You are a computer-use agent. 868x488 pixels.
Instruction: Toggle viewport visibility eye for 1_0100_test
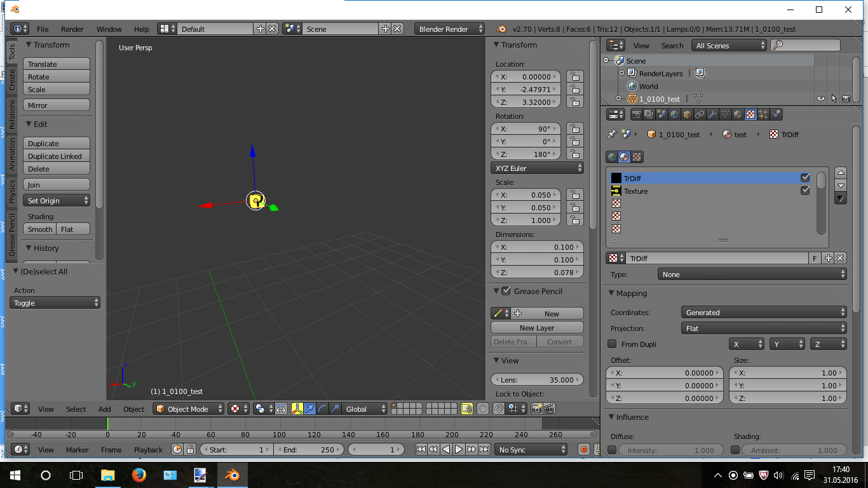click(821, 99)
